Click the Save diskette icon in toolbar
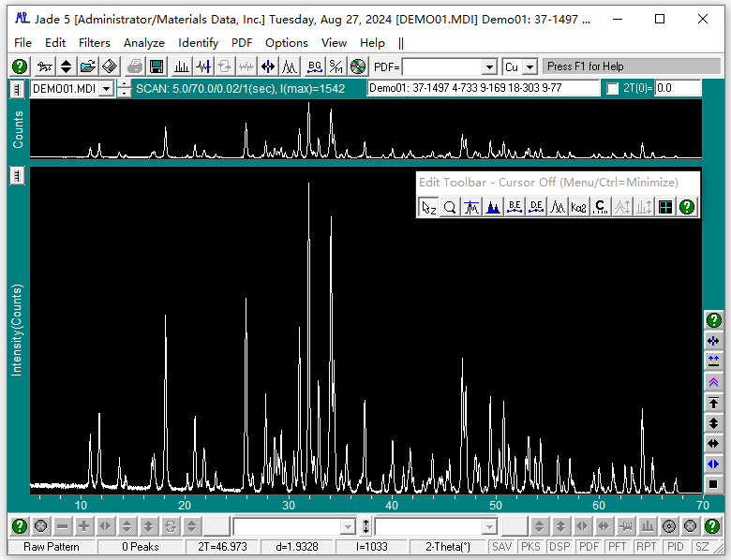Screen dimensions: 731x560 tap(157, 66)
